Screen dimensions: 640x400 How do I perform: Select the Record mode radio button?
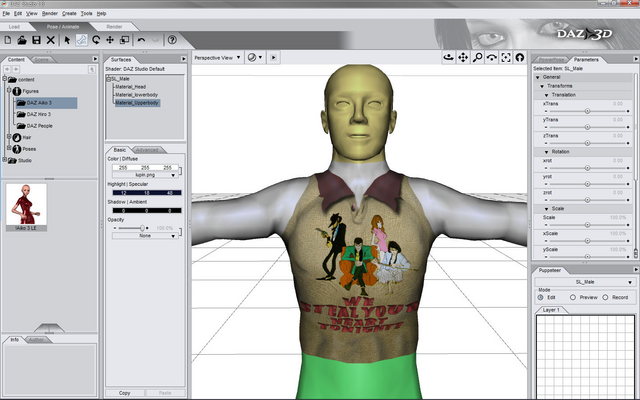[x=605, y=298]
